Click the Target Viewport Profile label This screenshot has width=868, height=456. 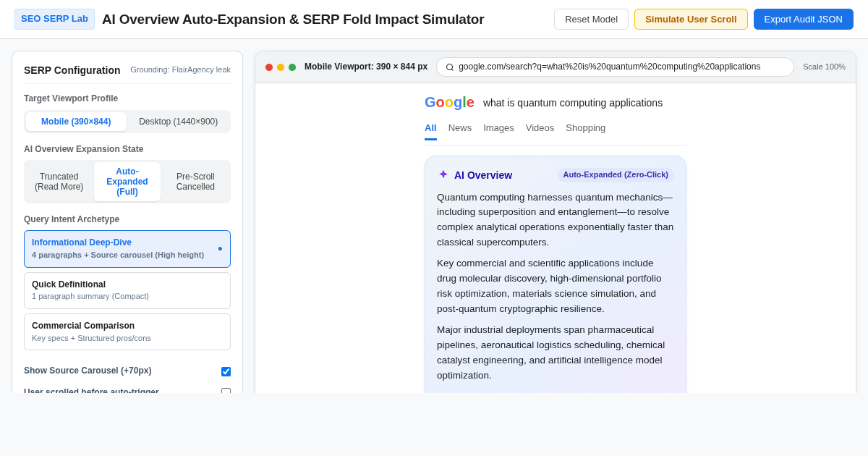[x=71, y=98]
